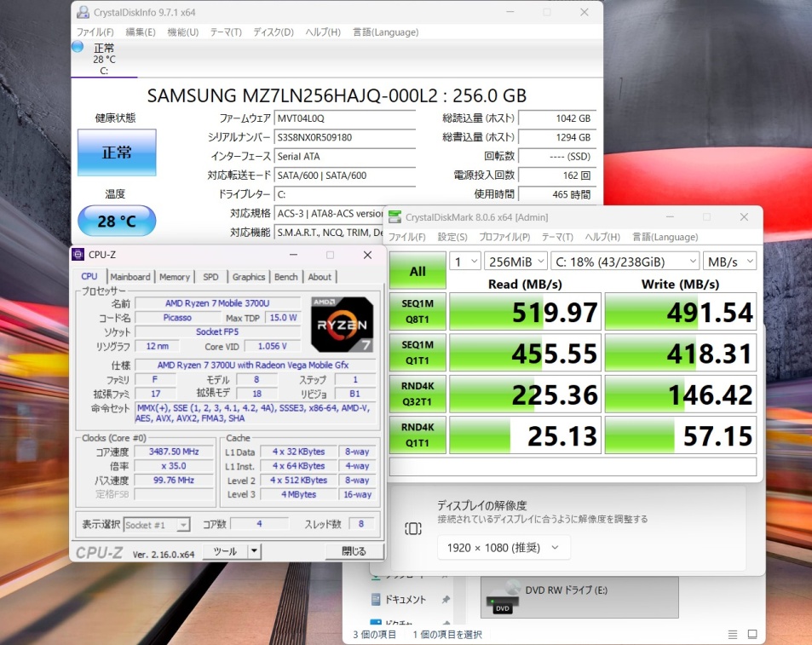The height and width of the screenshot is (645, 812).
Task: Switch to the Bench tab in CPU-Z
Action: pyautogui.click(x=285, y=277)
